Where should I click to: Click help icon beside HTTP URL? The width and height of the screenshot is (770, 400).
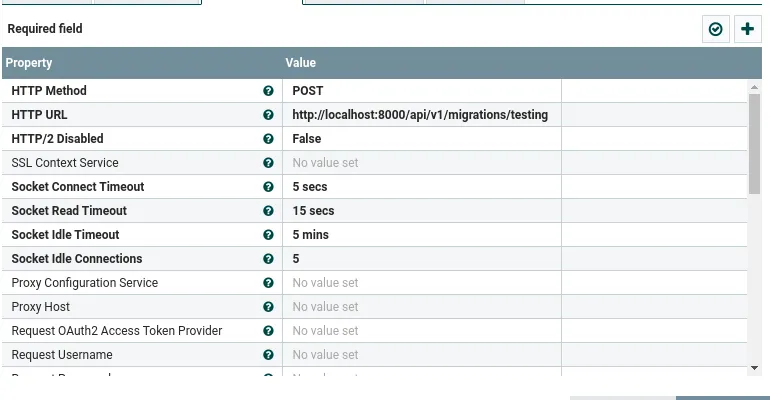(x=268, y=115)
